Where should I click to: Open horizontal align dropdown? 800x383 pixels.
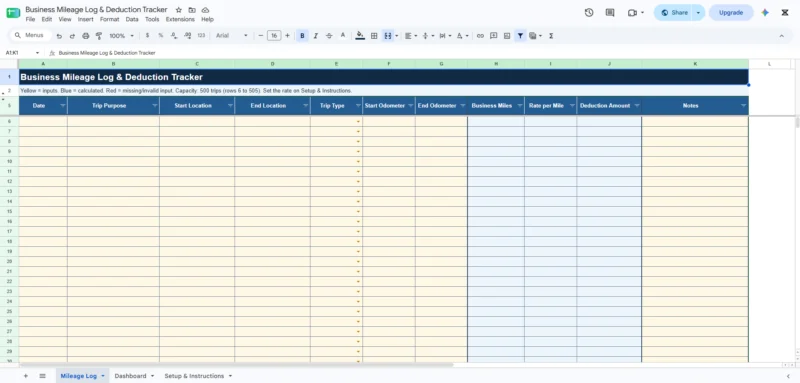[411, 36]
